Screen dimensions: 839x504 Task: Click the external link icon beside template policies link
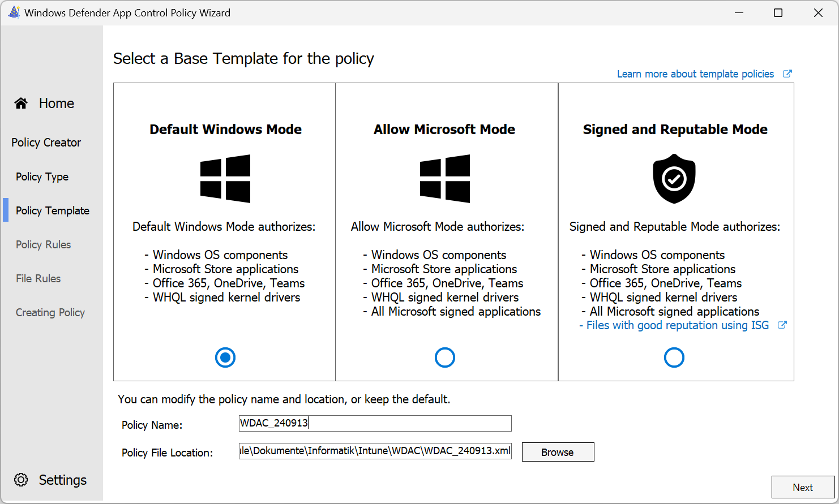[x=787, y=74]
